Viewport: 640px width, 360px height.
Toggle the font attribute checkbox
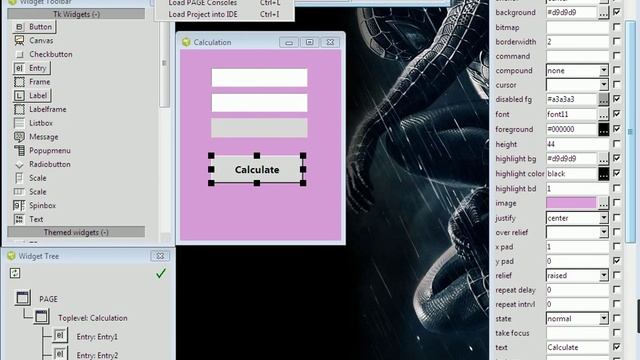point(616,114)
